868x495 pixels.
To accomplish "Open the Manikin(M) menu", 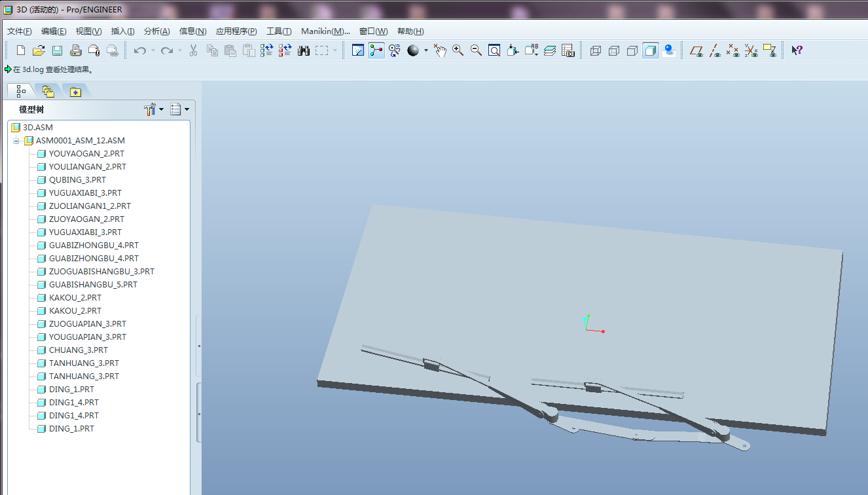I will click(325, 31).
